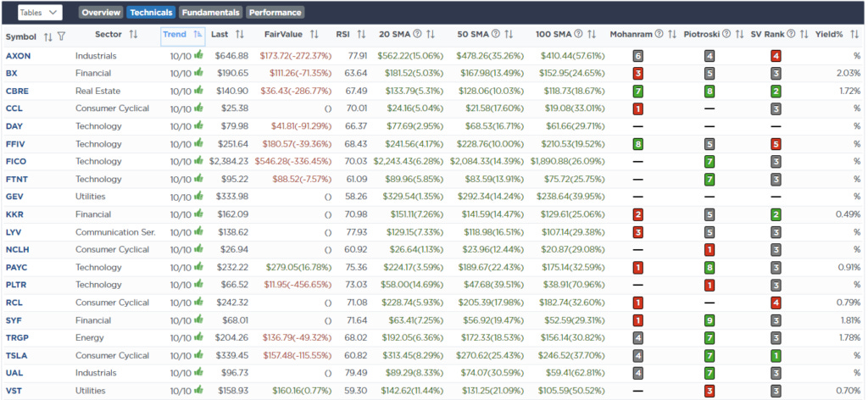Screen dimensions: 868x400
Task: Open the UAL symbol link
Action: point(14,373)
